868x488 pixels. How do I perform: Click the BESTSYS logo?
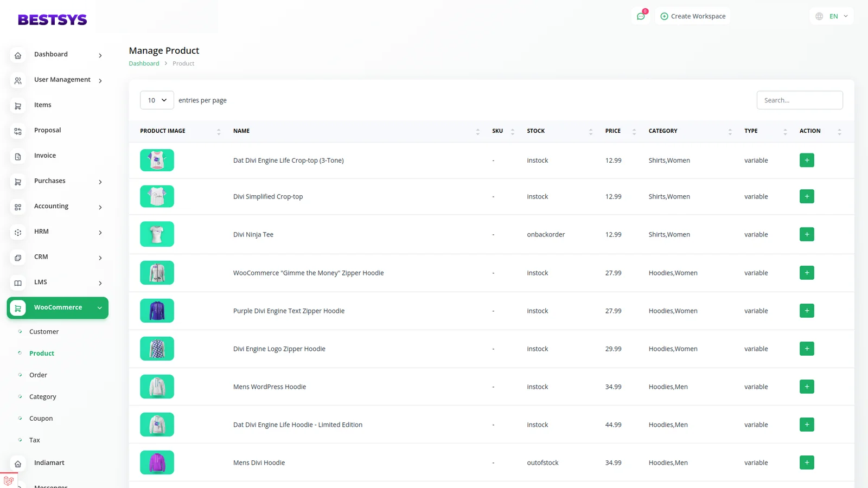(53, 20)
